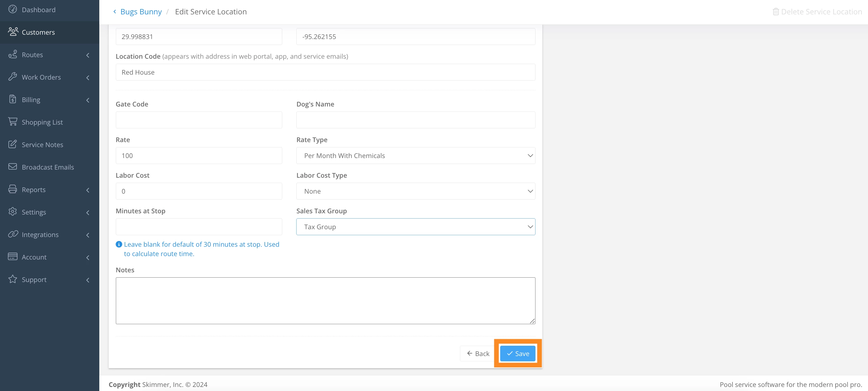Open the Sales Tax Group dropdown

(416, 227)
